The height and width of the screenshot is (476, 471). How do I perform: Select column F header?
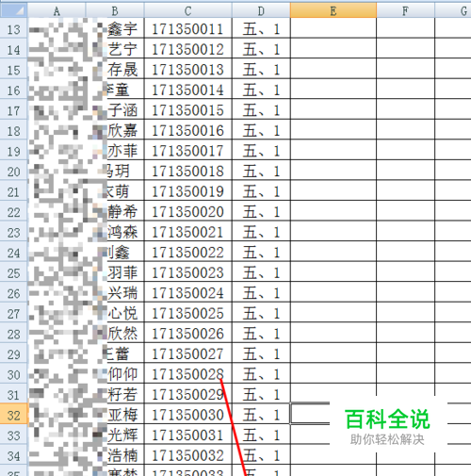(405, 10)
